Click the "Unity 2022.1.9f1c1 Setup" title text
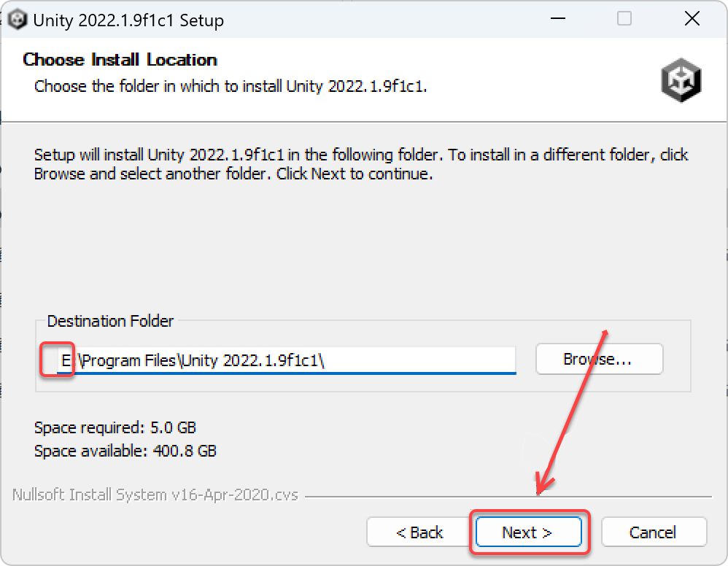Image resolution: width=728 pixels, height=566 pixels. [128, 20]
